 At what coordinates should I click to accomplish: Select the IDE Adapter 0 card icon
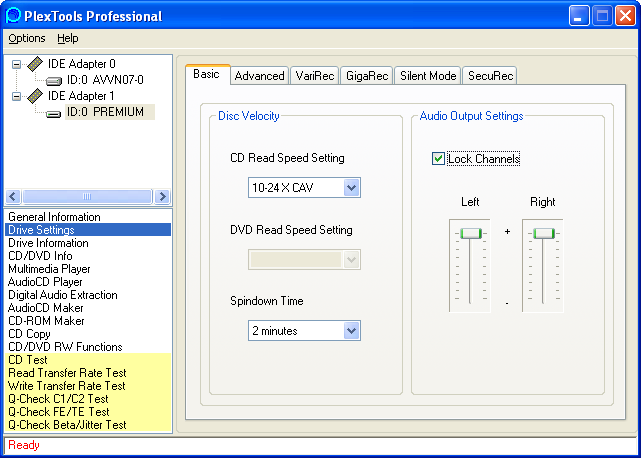[x=35, y=64]
